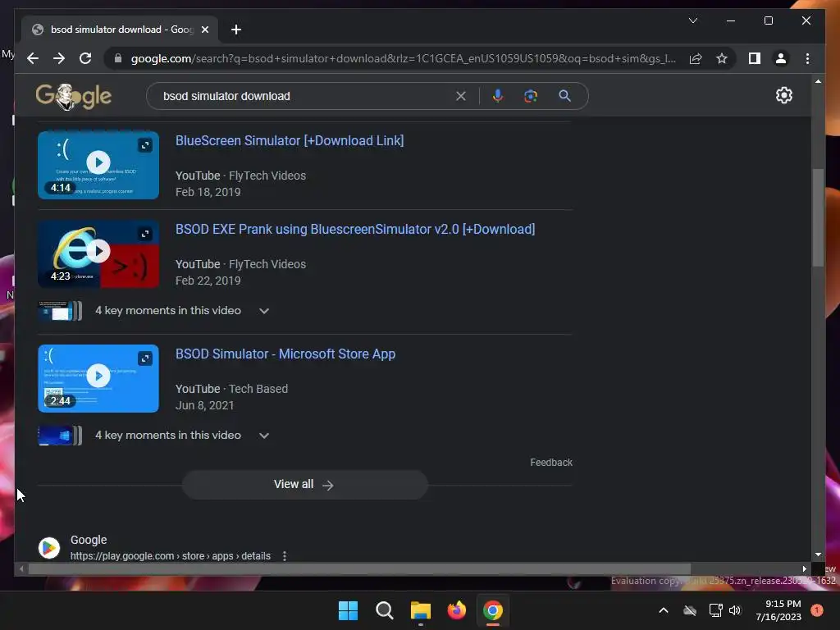Expand key moments under BSOD EXE Prank video
Image resolution: width=840 pixels, height=630 pixels.
coord(263,311)
